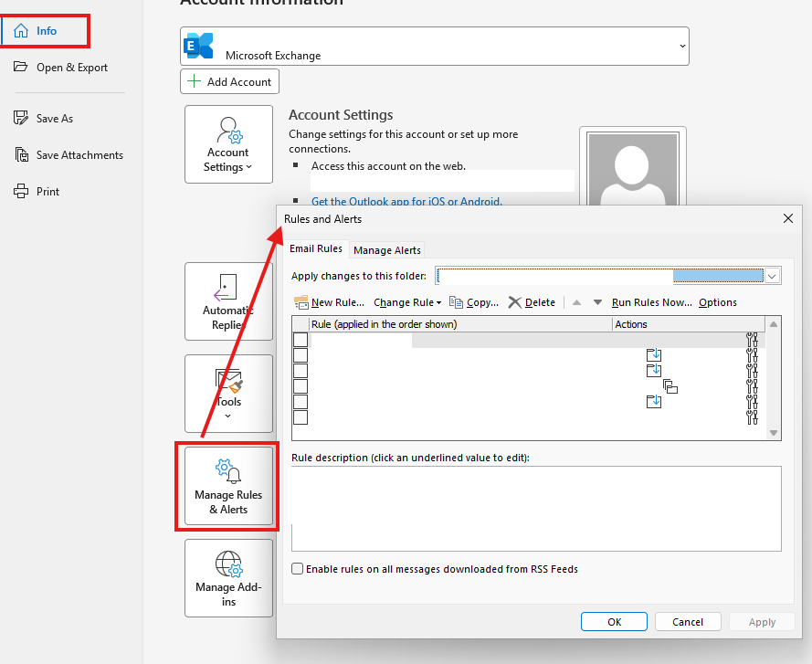Switch to the Email Rules tab
The width and height of the screenshot is (812, 664).
pos(315,248)
